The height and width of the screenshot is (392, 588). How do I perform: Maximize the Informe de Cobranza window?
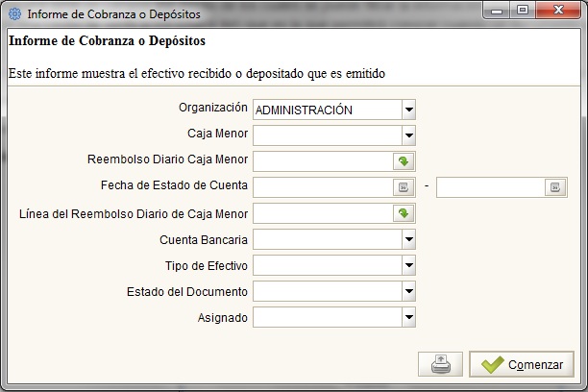523,10
